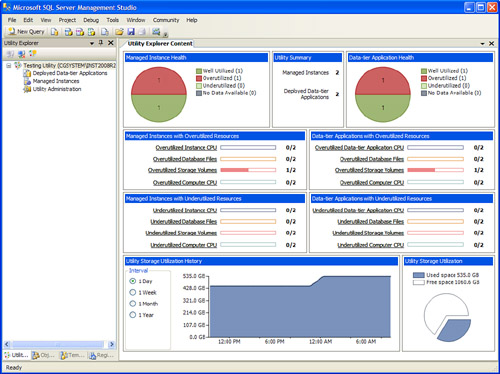Open the Tools menu
500x374 pixels.
pos(113,20)
